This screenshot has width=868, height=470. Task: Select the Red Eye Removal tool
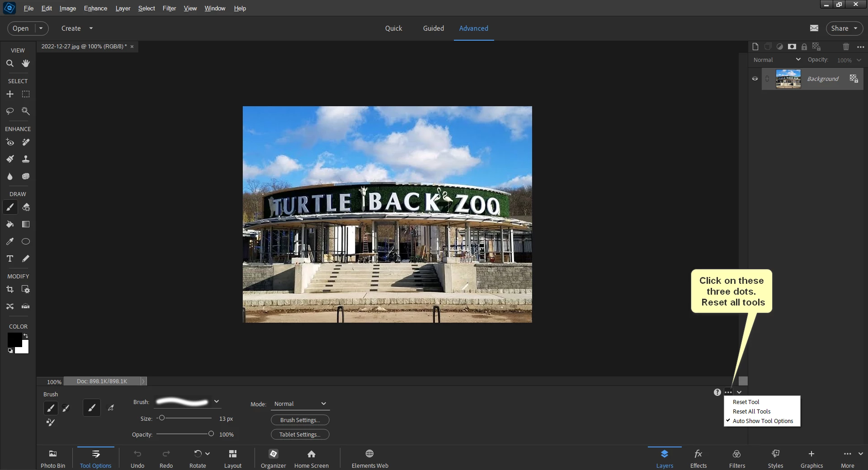coord(9,142)
